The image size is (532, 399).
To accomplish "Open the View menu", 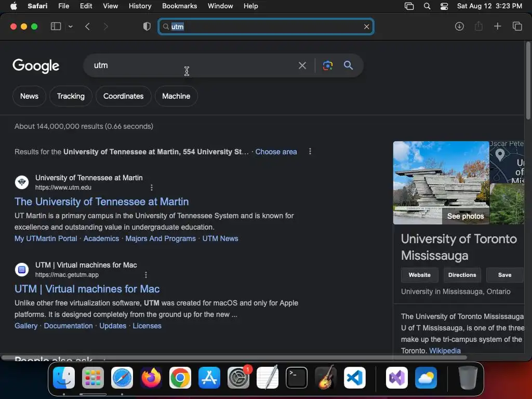I will [x=110, y=6].
